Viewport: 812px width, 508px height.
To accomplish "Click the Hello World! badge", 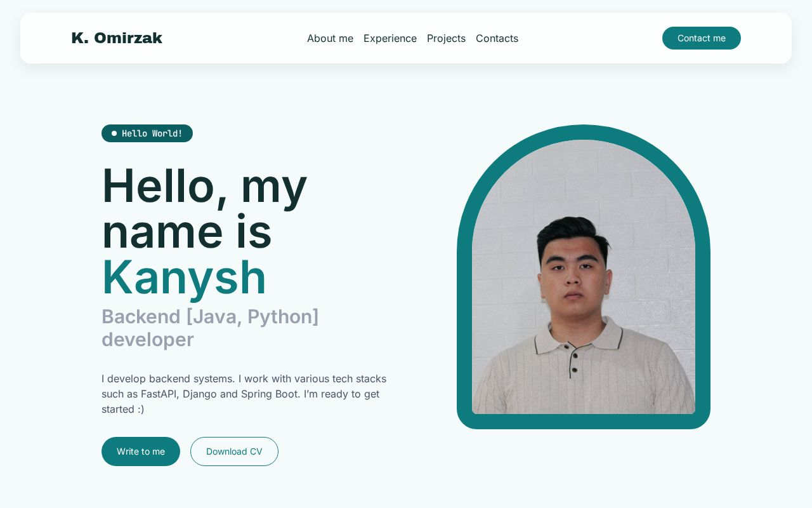I will [x=147, y=133].
